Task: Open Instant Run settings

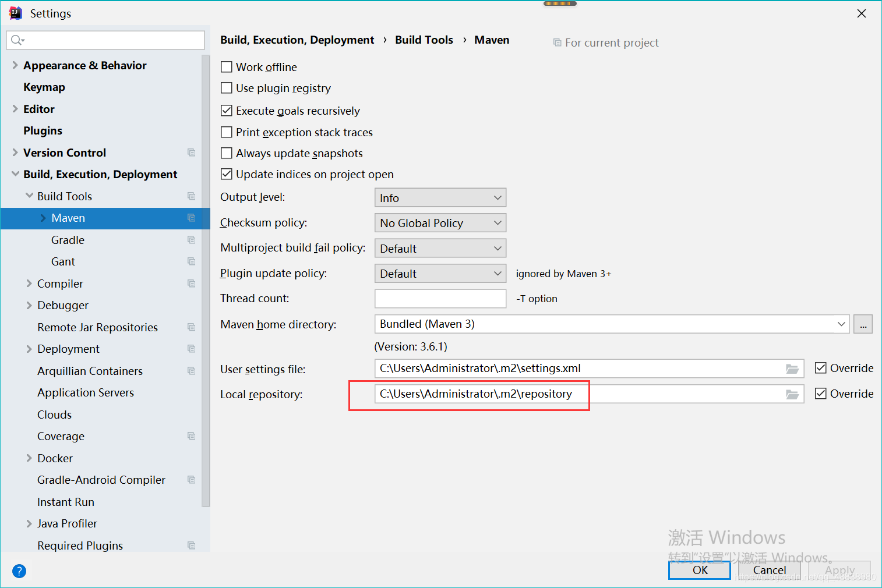Action: click(x=65, y=502)
